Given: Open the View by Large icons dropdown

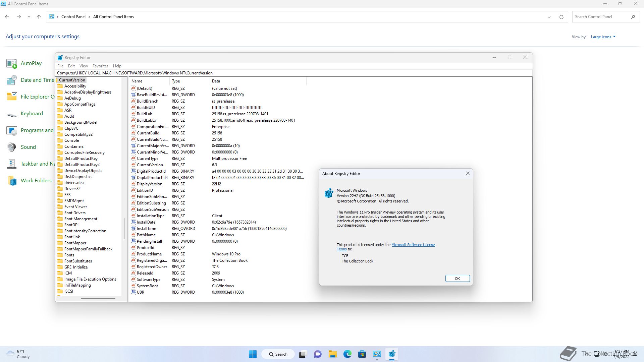Looking at the screenshot, I should pyautogui.click(x=603, y=37).
